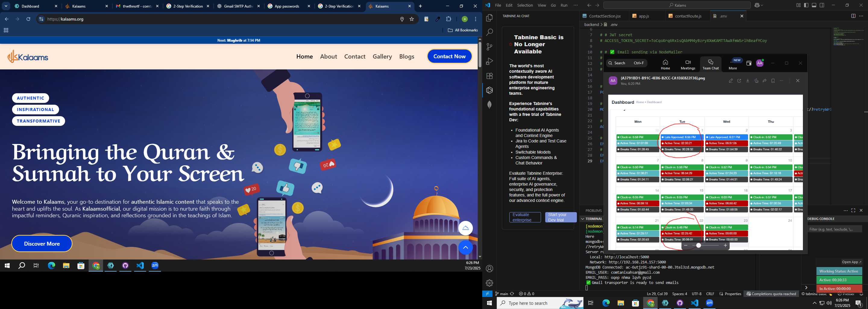Switch to the Gmail SMTP Auth Chrome tab
This screenshot has width=868, height=309.
(x=239, y=6)
